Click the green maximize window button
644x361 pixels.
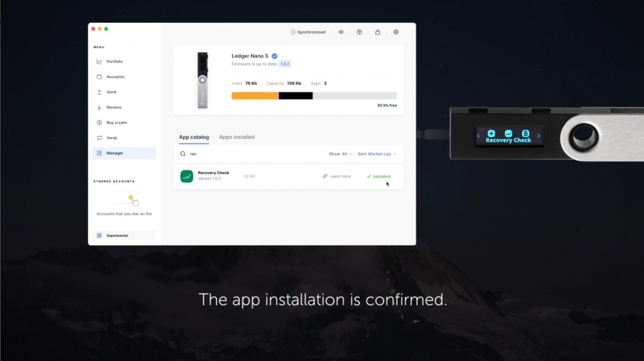tap(106, 29)
